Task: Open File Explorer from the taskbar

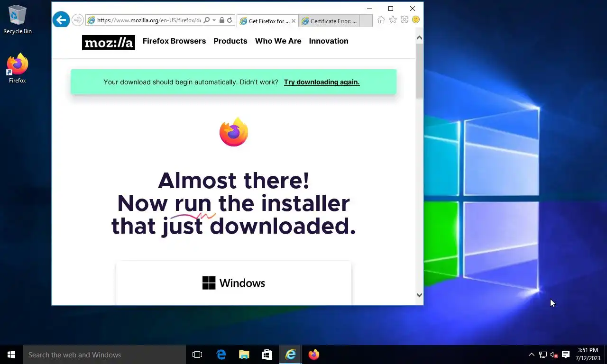Action: point(244,355)
